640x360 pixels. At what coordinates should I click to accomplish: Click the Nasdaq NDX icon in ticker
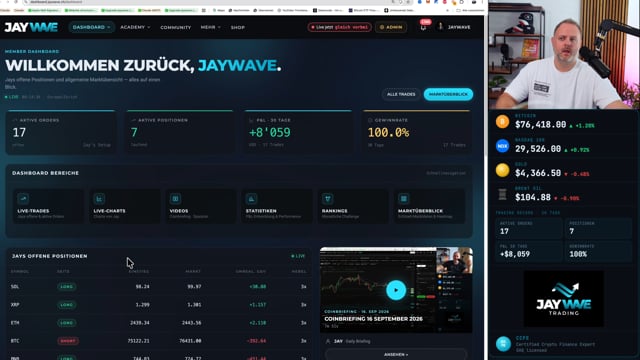coord(502,146)
